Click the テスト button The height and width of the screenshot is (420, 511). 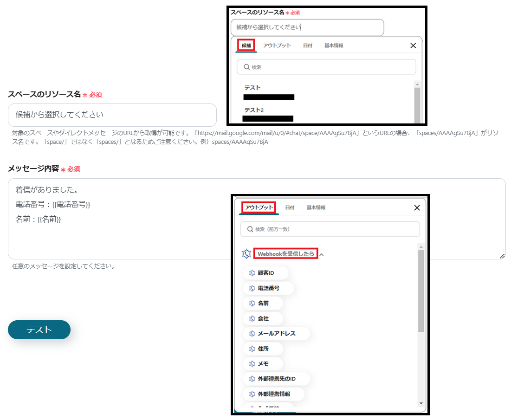[x=39, y=330]
